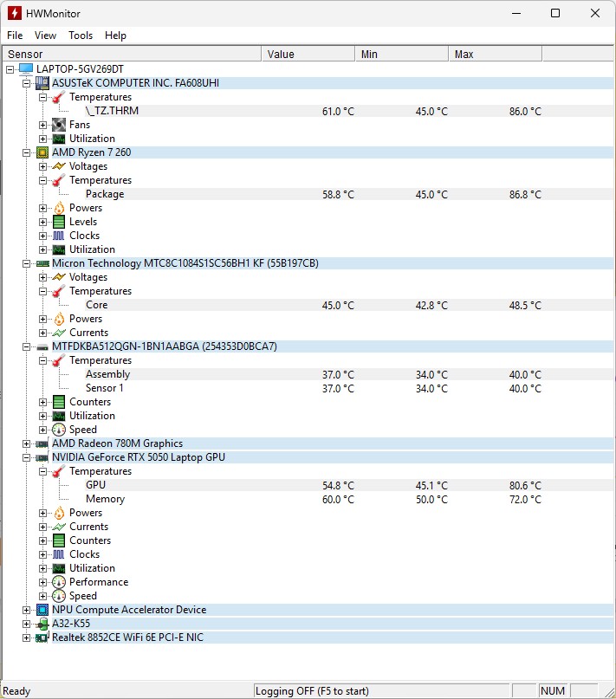This screenshot has height=699, width=616.
Task: Select the Memory temperature row under NVIDIA
Action: (349, 499)
